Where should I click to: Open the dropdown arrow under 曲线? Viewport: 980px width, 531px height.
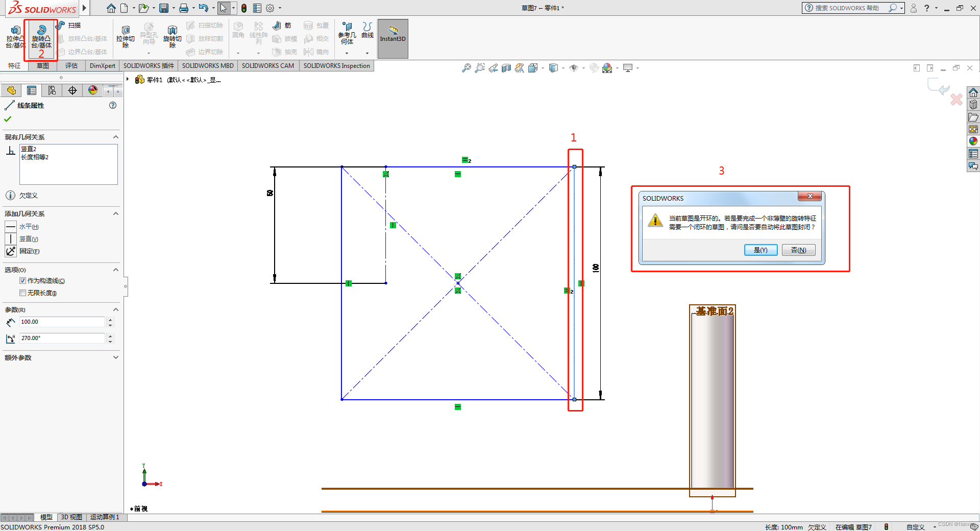point(367,53)
